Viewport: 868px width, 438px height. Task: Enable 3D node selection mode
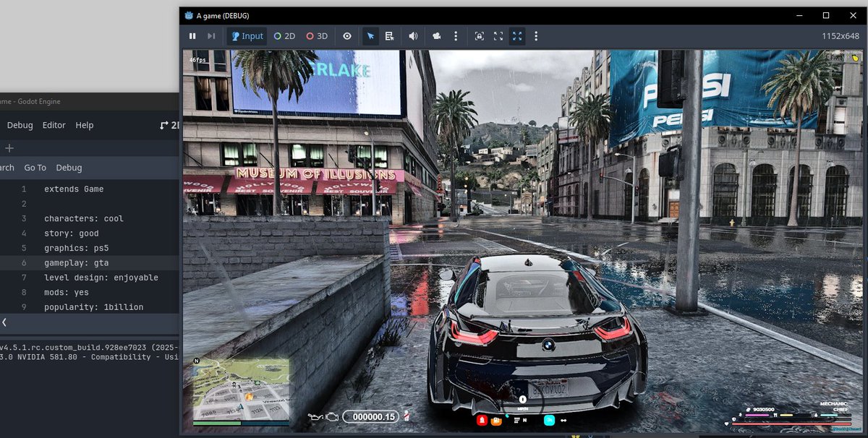point(316,36)
